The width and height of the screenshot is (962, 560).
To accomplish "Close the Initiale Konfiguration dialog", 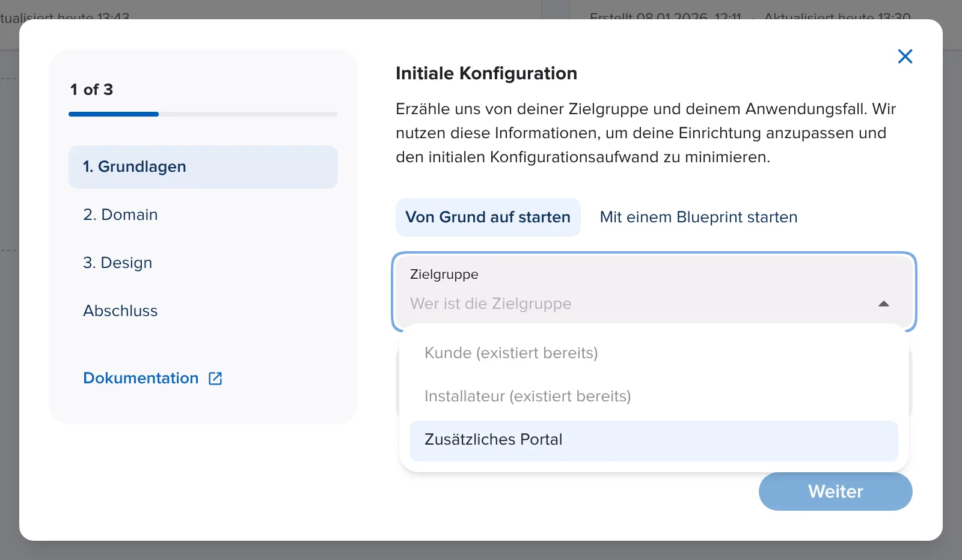I will coord(905,56).
